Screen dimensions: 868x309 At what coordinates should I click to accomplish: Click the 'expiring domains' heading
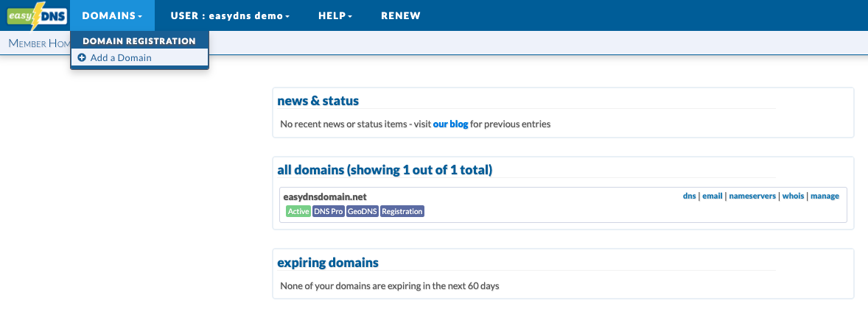click(x=328, y=263)
